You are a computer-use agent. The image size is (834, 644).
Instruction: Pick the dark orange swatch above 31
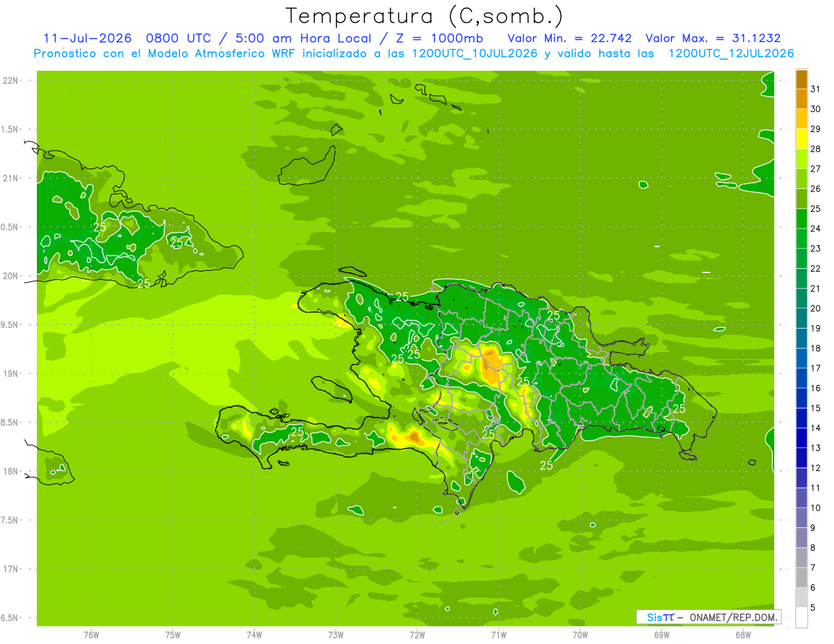click(x=801, y=79)
